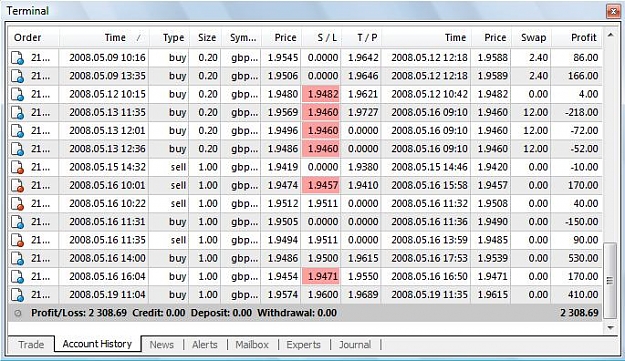This screenshot has height=361, width=625.
Task: Switch to the Trade tab
Action: point(31,344)
